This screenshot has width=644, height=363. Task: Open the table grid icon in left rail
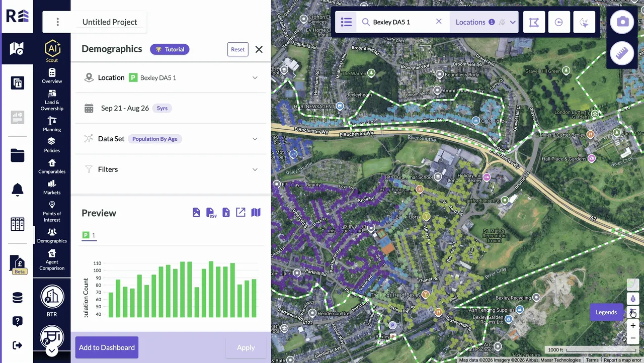click(17, 224)
